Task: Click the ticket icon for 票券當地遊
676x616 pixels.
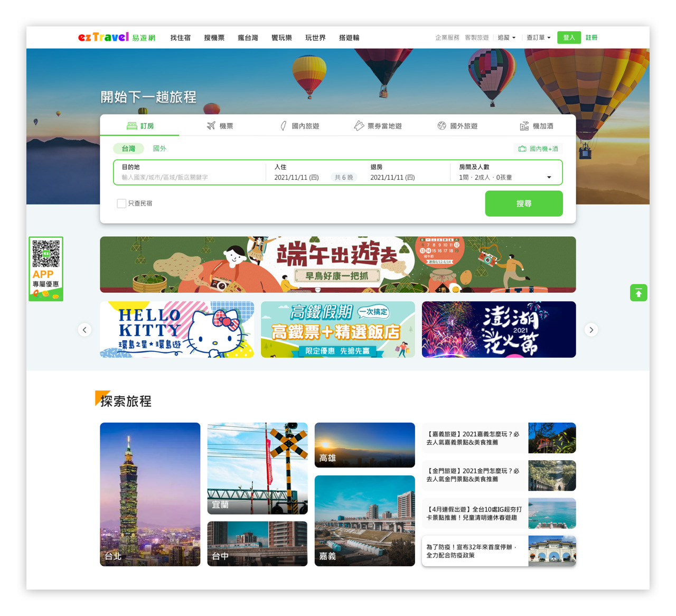Action: coord(359,126)
